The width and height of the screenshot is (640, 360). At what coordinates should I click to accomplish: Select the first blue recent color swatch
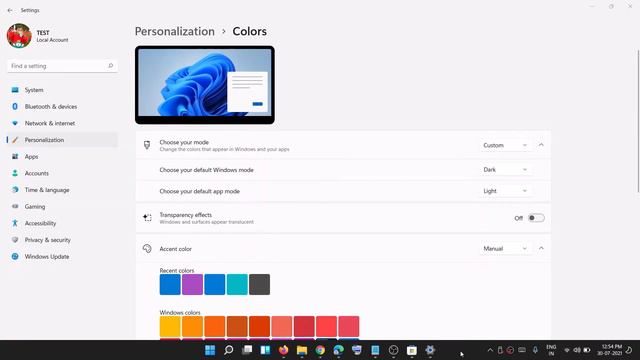(170, 284)
